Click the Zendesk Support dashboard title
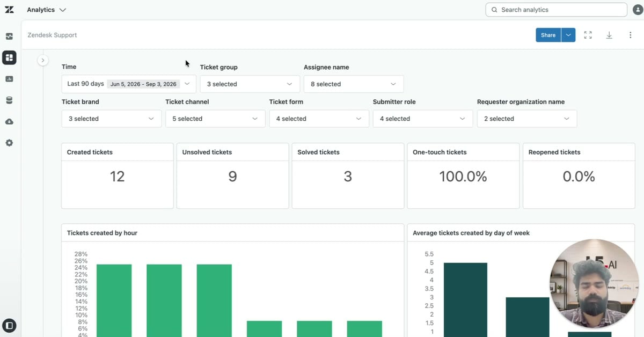644x337 pixels. coord(52,35)
